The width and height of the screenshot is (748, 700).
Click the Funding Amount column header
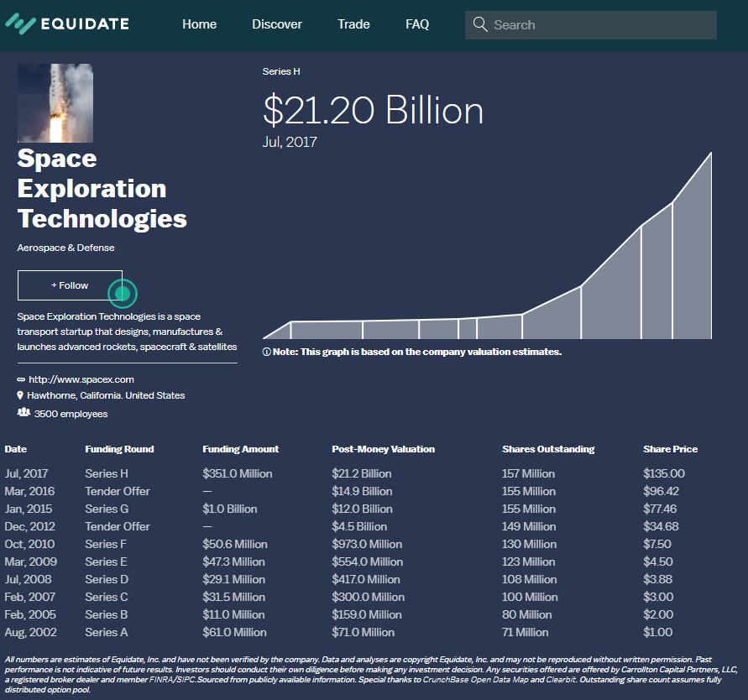[x=240, y=449]
